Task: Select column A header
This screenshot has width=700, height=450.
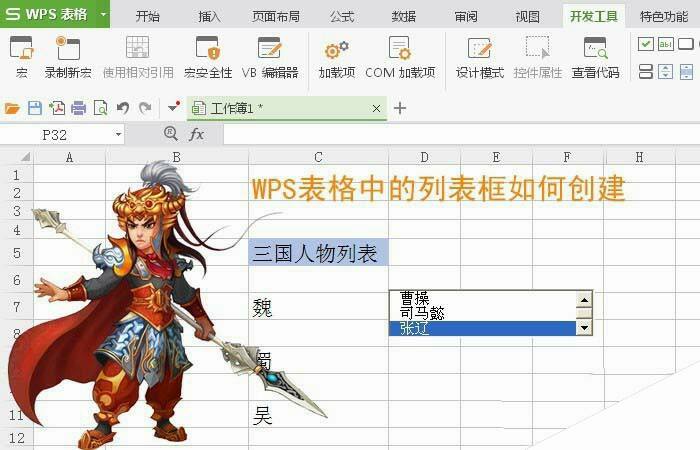Action: (69, 157)
